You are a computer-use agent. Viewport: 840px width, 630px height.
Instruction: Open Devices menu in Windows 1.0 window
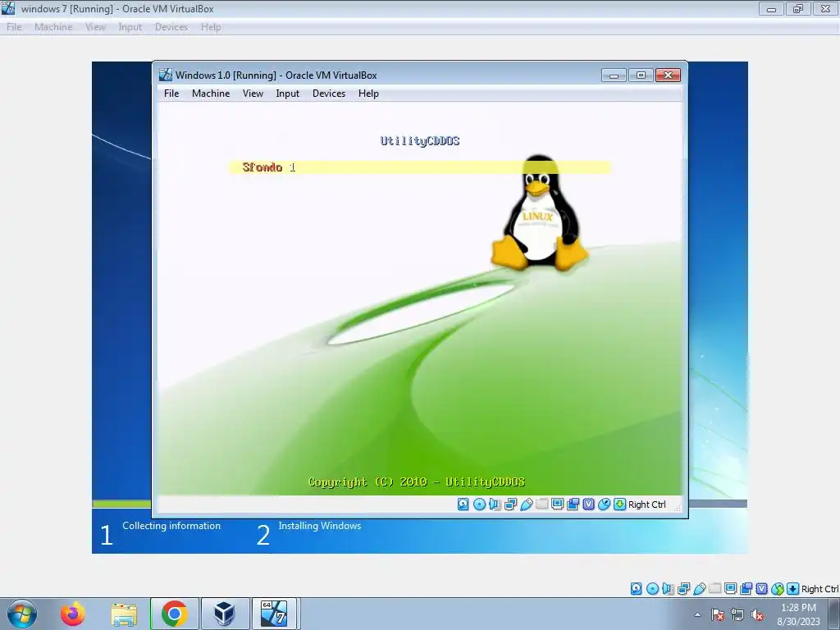click(329, 94)
